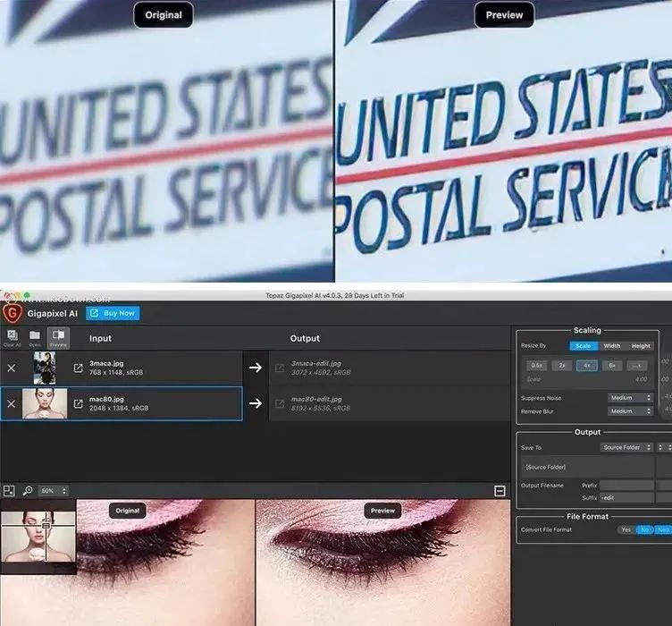Click the magnifier zoom icon

(x=28, y=490)
